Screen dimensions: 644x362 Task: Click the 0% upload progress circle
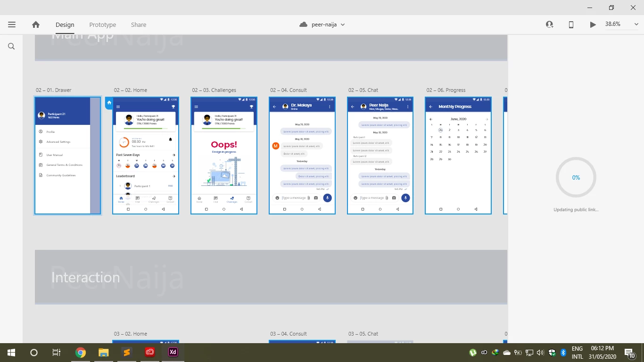point(576,178)
